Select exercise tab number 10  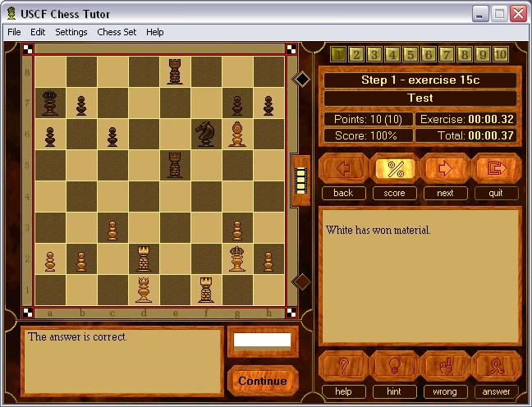pyautogui.click(x=500, y=55)
